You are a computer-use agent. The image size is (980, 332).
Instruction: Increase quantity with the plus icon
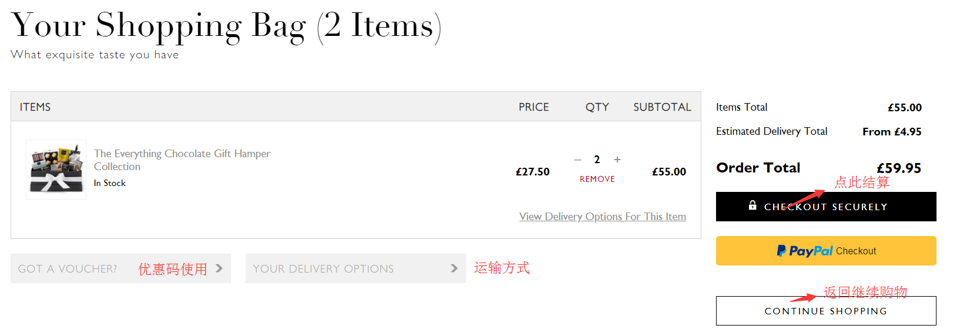point(617,160)
